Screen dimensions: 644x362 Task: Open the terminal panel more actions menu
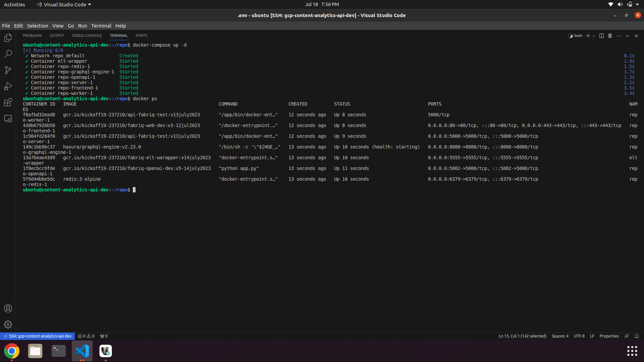(x=619, y=36)
